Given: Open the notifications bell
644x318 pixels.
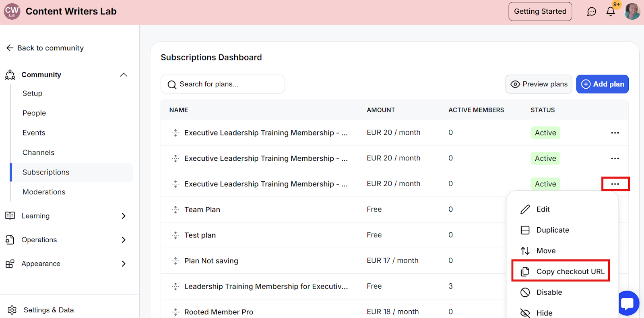Looking at the screenshot, I should pos(611,12).
